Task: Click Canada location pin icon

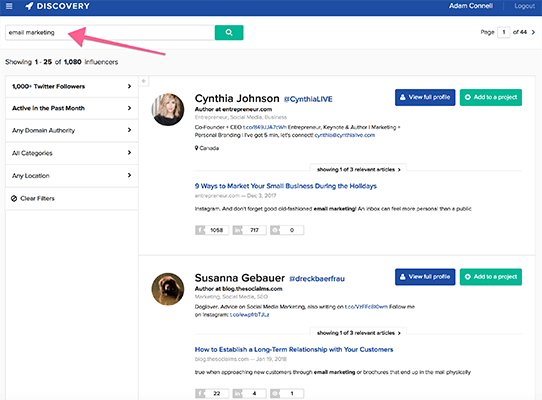Action: coord(197,148)
